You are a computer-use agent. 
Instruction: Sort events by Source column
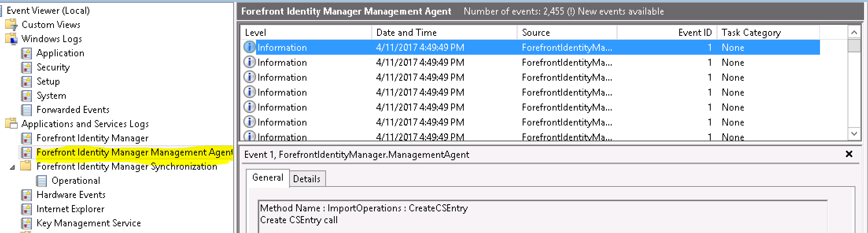(x=567, y=33)
